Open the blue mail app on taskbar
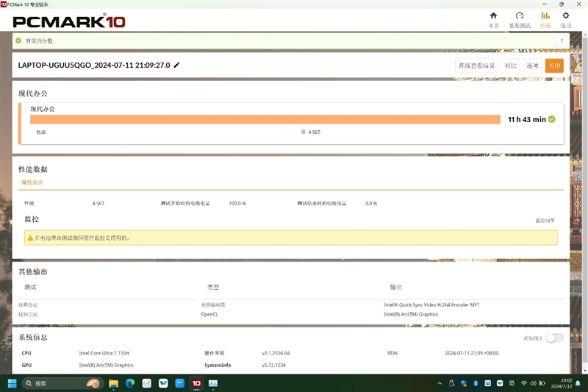Screen dimensions: 588x392 180,383
